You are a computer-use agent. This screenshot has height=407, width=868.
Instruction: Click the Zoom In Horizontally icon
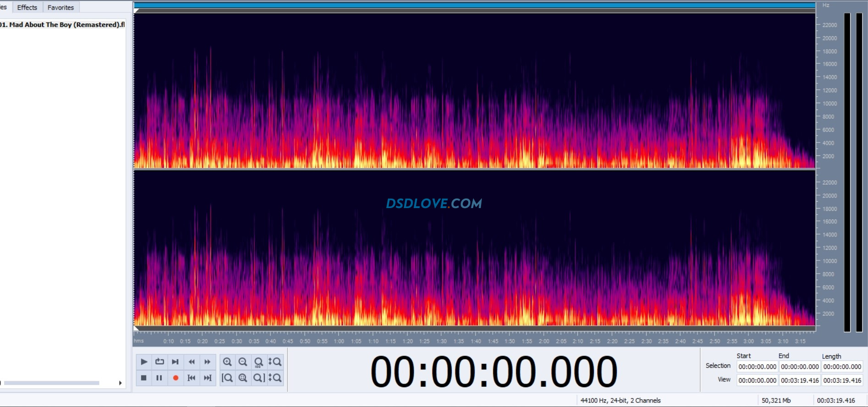[227, 362]
